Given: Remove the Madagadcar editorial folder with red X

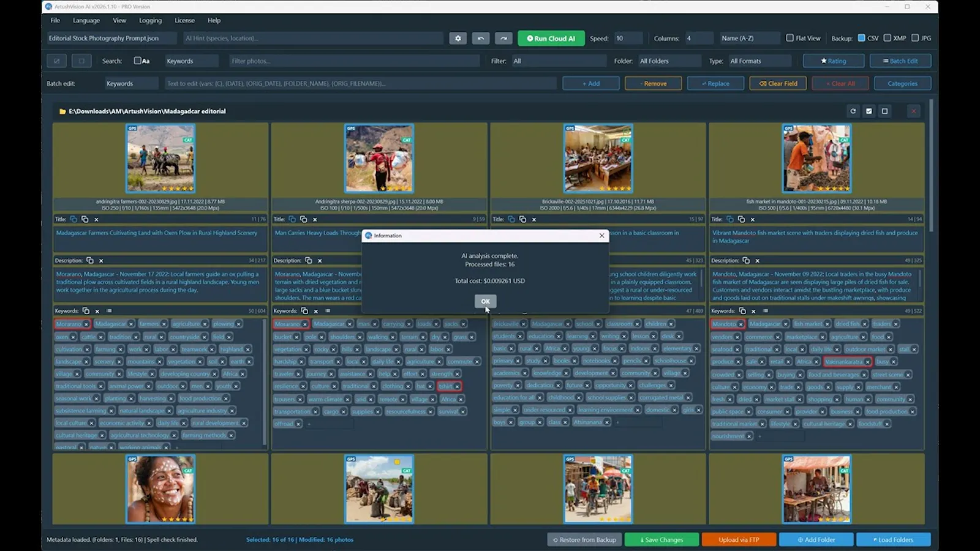Looking at the screenshot, I should tap(913, 111).
